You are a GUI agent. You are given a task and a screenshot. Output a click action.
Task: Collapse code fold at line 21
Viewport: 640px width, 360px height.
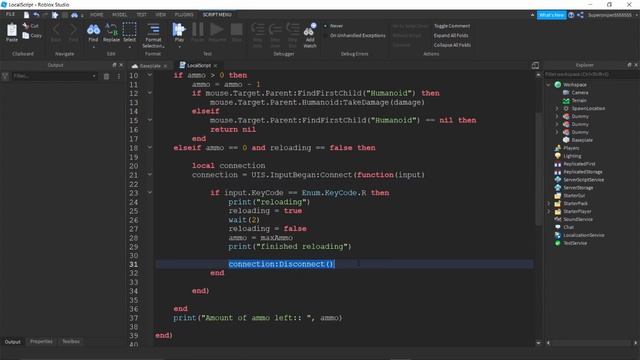(x=150, y=174)
